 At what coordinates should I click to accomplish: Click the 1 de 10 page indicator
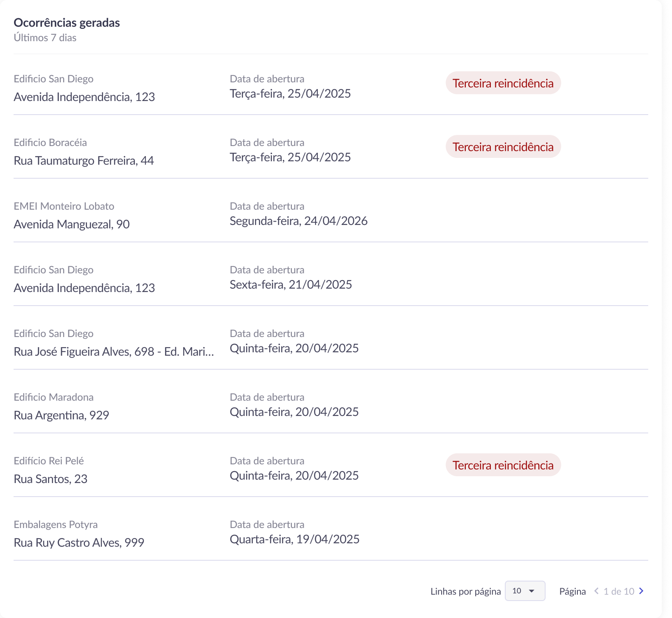click(x=619, y=591)
